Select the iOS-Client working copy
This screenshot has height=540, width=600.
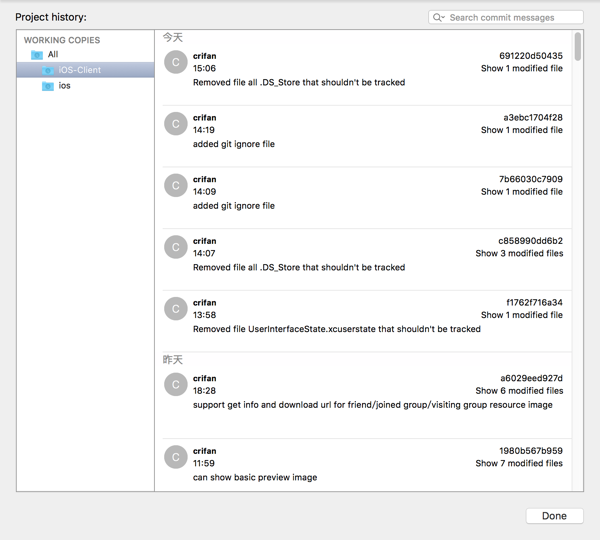pyautogui.click(x=80, y=70)
